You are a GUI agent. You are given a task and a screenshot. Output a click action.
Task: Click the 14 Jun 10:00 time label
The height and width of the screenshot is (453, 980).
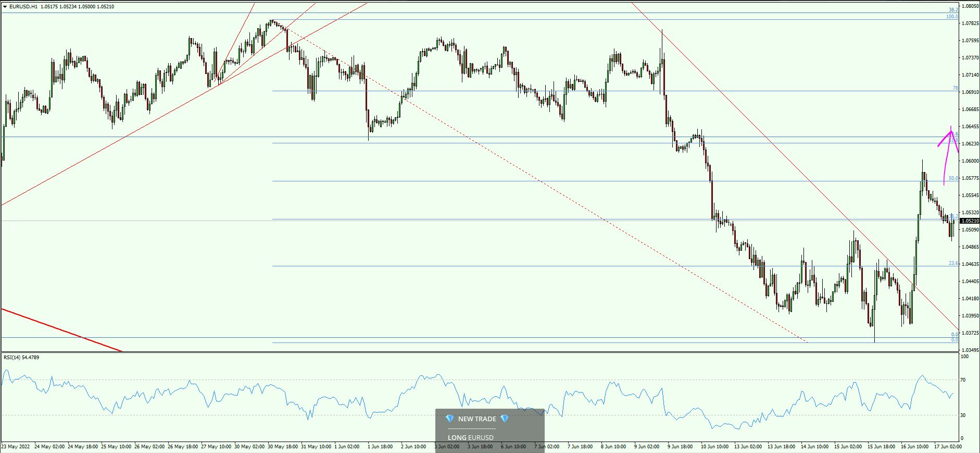click(x=815, y=447)
